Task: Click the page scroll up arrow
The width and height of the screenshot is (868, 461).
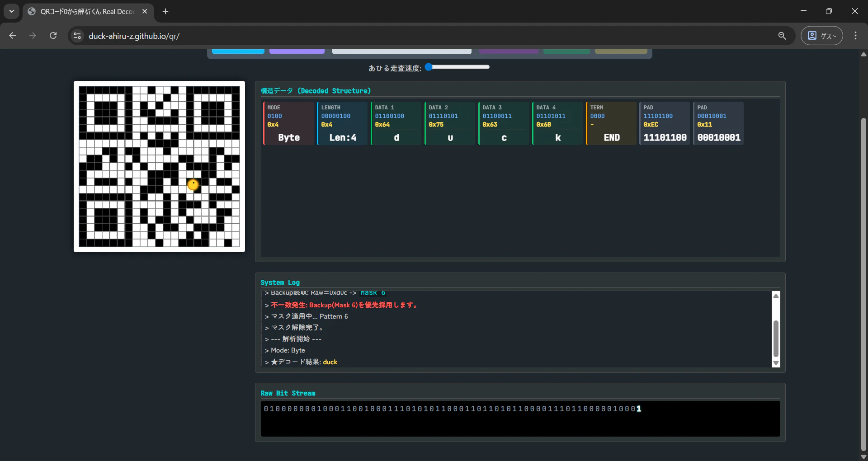Action: pyautogui.click(x=863, y=54)
